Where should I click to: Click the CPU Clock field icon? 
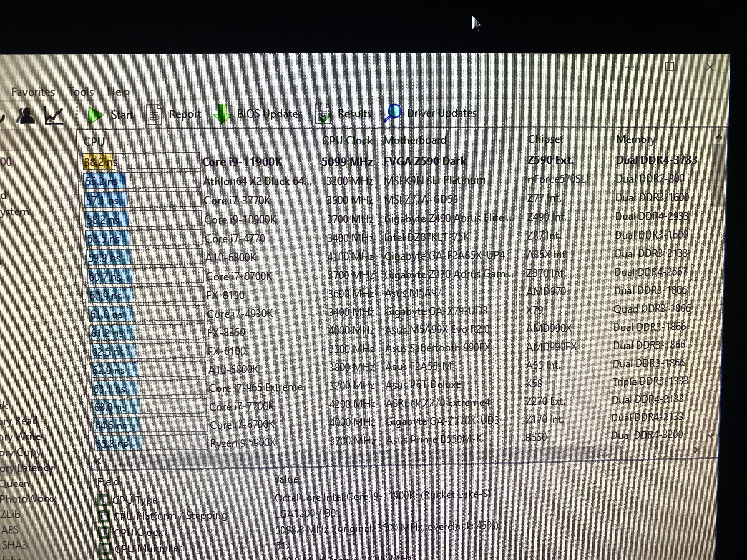(x=104, y=532)
